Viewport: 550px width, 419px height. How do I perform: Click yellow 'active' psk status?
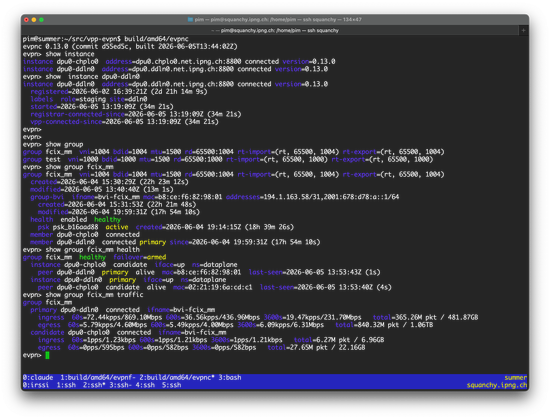coord(117,227)
